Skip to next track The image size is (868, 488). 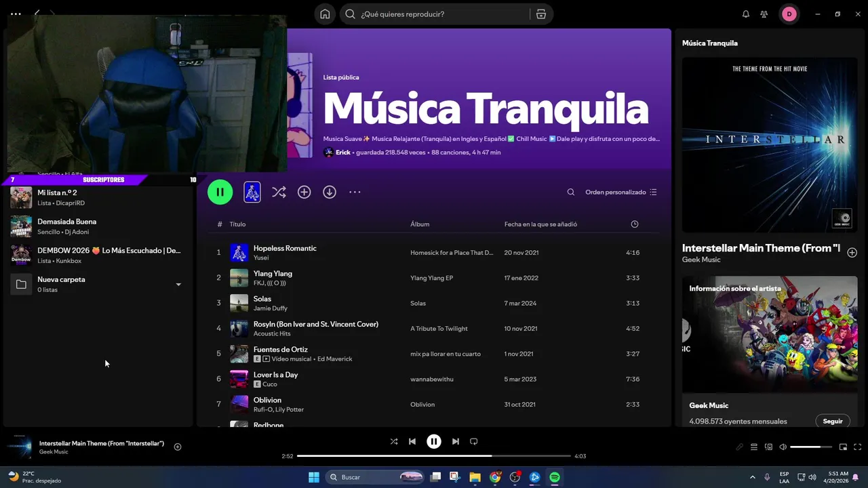(x=456, y=441)
